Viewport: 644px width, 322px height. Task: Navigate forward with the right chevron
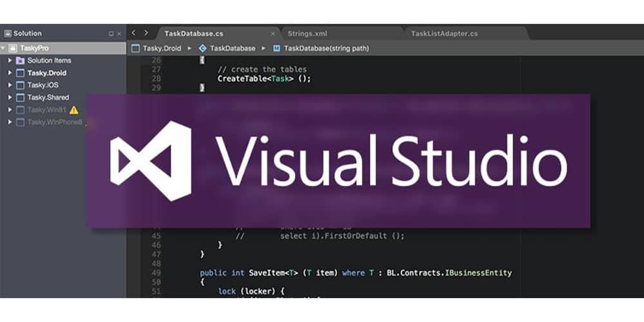[146, 33]
